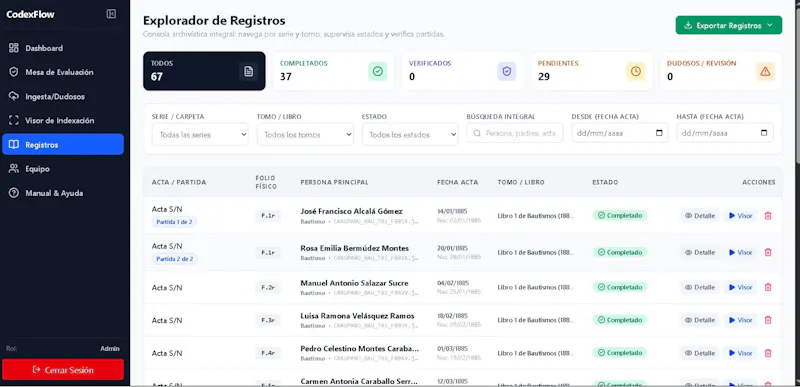Click the document icon in Todos card

pyautogui.click(x=248, y=71)
